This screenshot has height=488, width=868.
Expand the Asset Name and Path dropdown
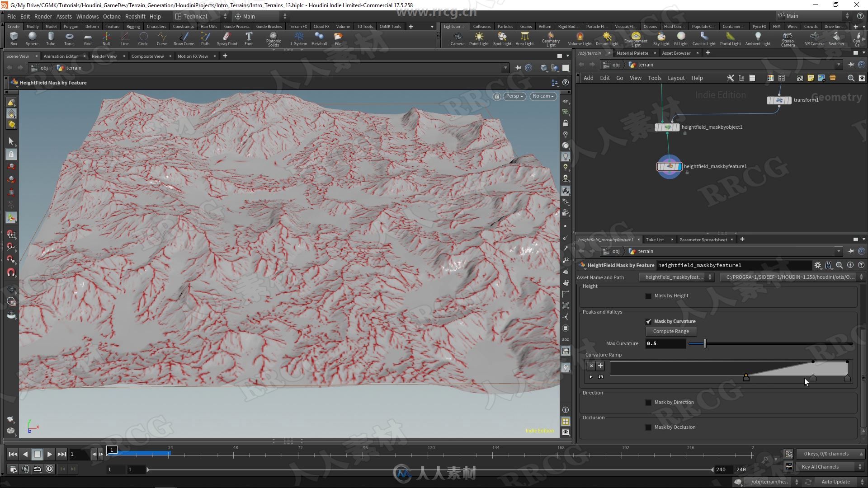pos(711,277)
